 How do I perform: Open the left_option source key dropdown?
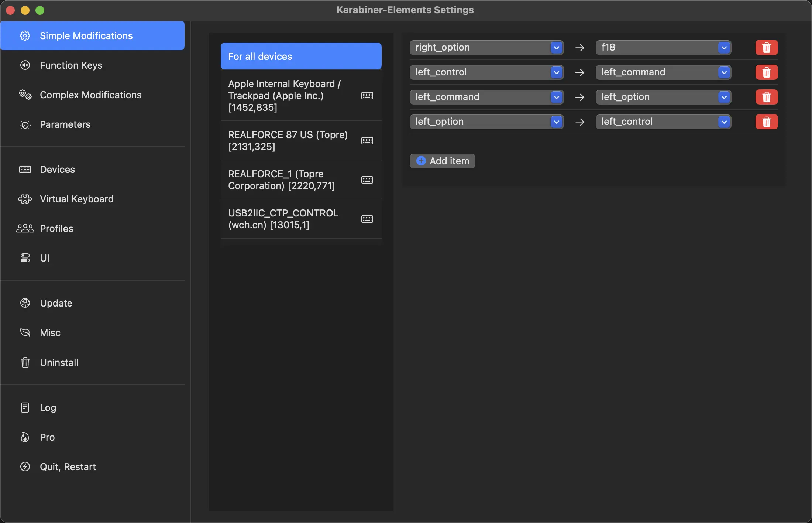point(486,122)
